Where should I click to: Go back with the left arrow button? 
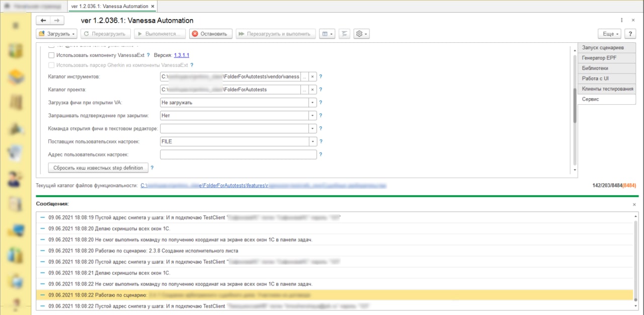(x=43, y=21)
